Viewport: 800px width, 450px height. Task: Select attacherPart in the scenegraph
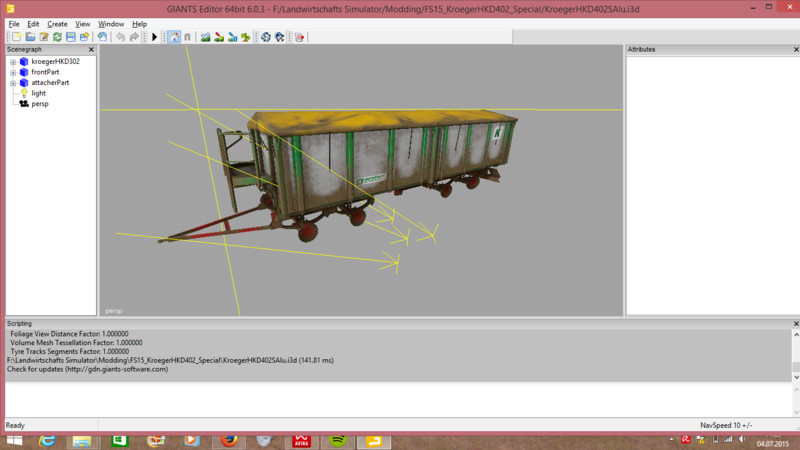(50, 82)
